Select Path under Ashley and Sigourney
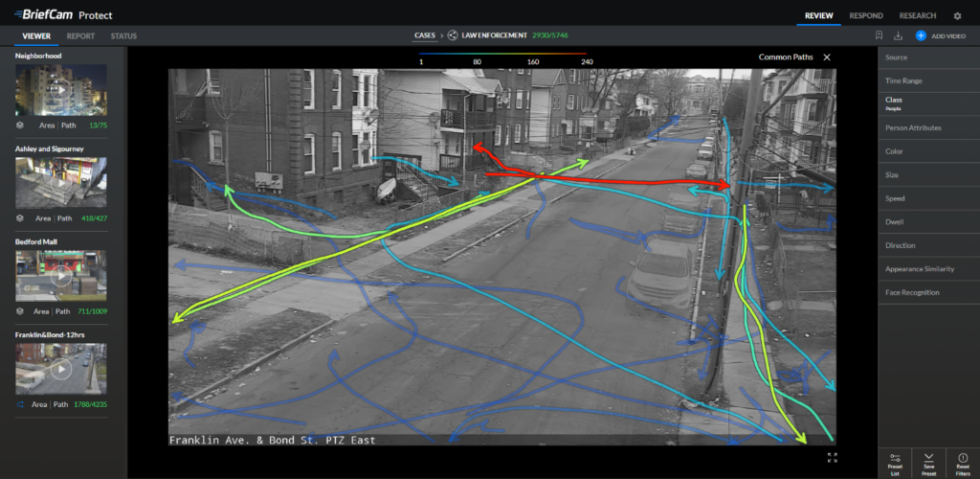This screenshot has height=479, width=980. click(x=66, y=218)
